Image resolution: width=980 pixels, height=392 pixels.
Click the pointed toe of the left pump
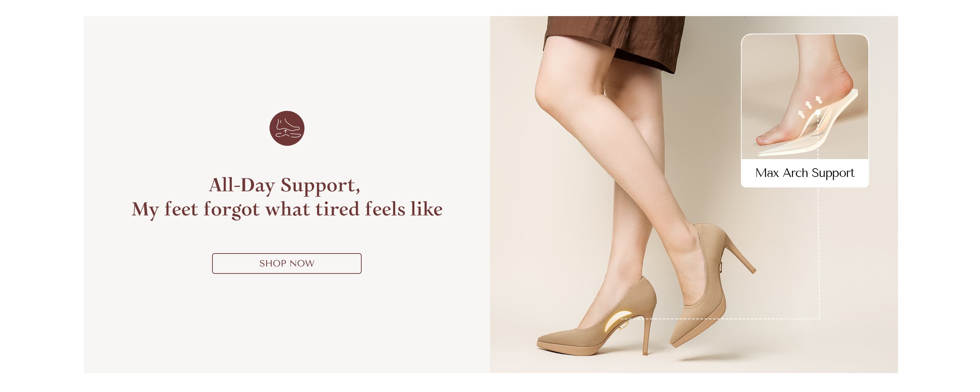tap(546, 340)
